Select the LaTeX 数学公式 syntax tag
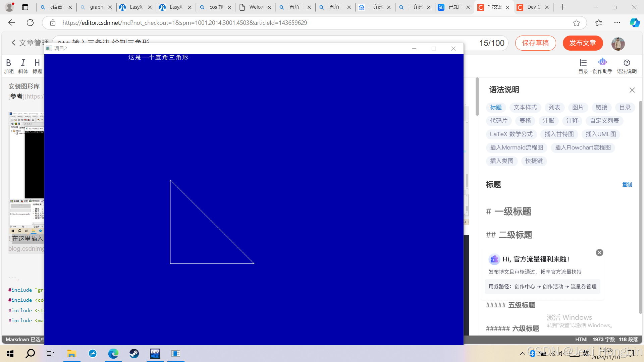This screenshot has height=362, width=644. 511,134
